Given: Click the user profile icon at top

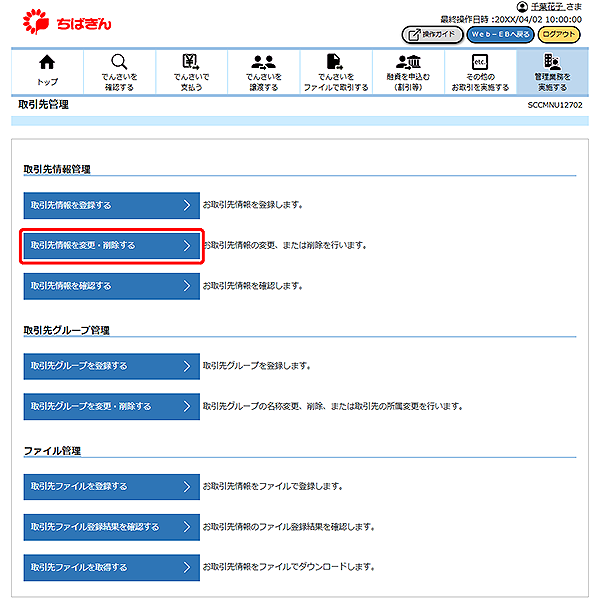Looking at the screenshot, I should [522, 7].
